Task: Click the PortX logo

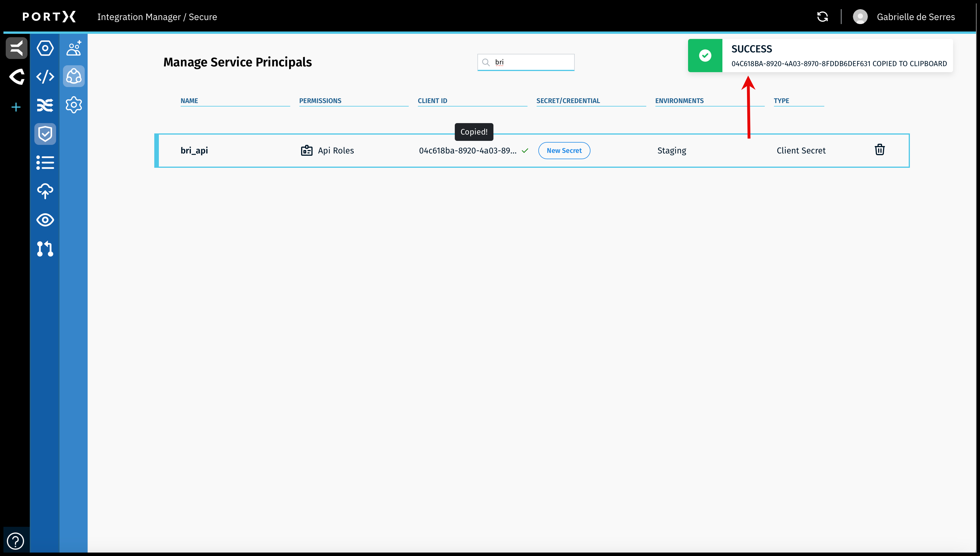Action: [x=49, y=16]
